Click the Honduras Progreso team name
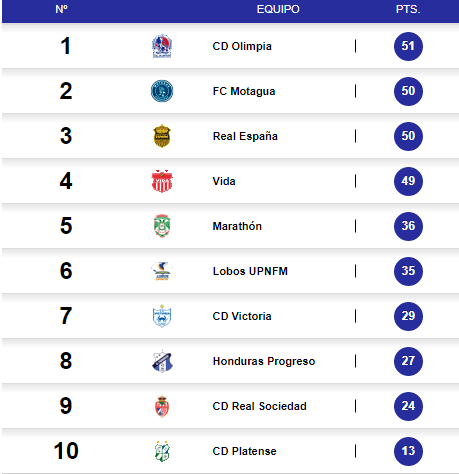The image size is (459, 474). point(264,361)
